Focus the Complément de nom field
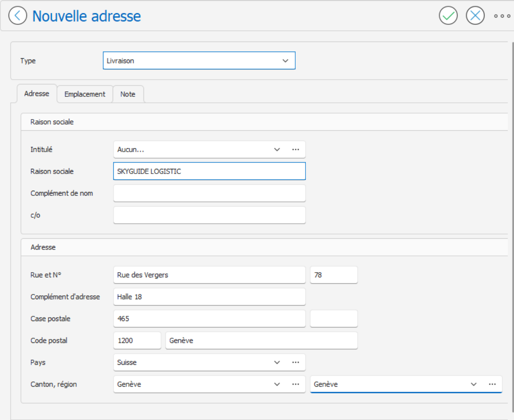514x420 pixels. point(209,193)
